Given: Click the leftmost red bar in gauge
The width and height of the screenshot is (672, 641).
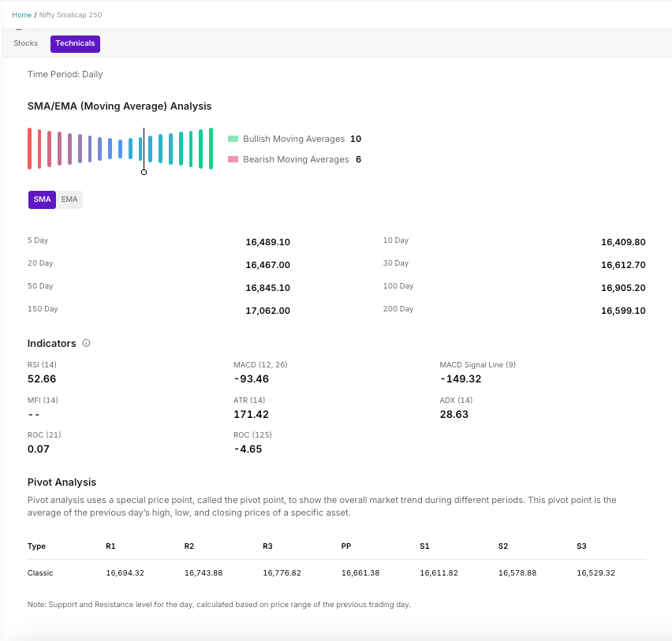Looking at the screenshot, I should click(x=29, y=148).
